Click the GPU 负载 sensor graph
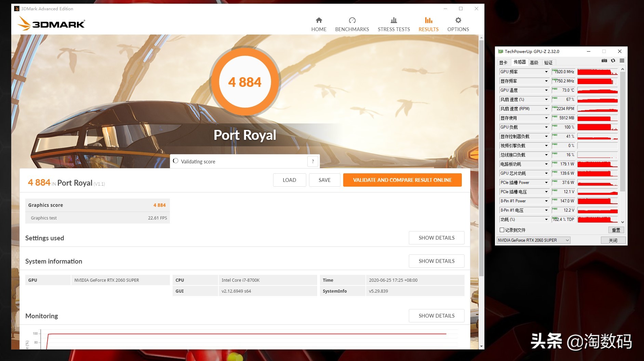 pos(598,127)
